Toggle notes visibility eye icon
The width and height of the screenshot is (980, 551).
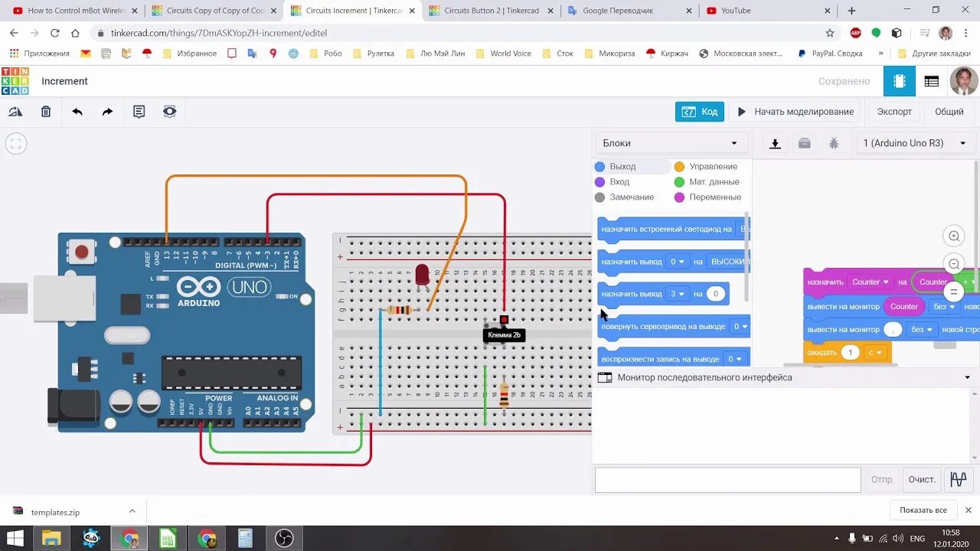(x=169, y=112)
